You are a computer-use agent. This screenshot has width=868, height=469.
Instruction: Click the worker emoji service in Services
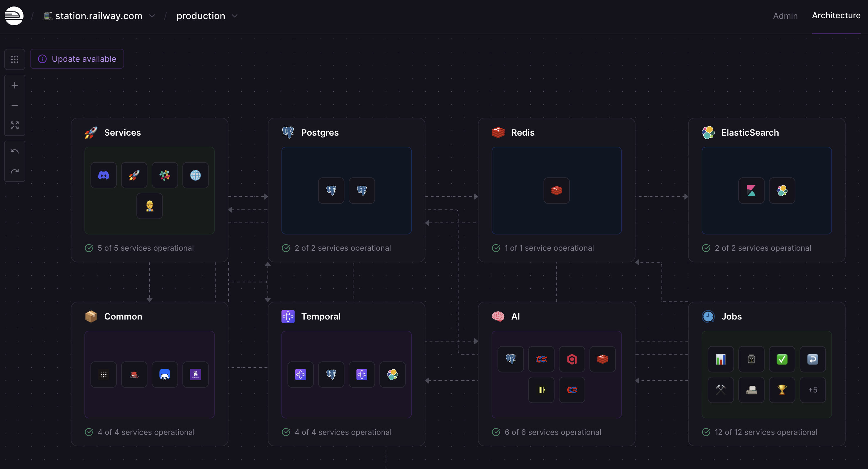click(x=149, y=206)
